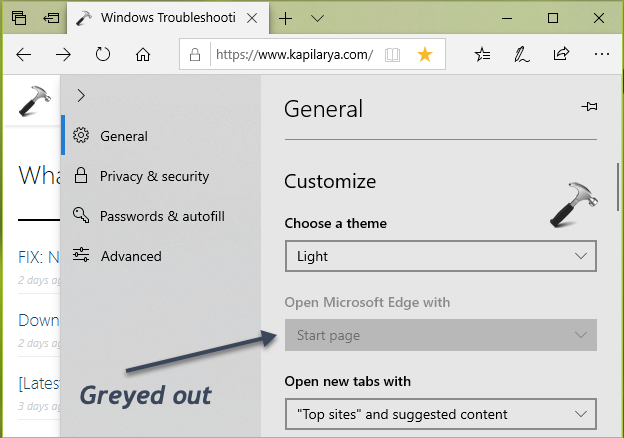This screenshot has width=624, height=438.
Task: Open the Settings and more menu
Action: 601,54
